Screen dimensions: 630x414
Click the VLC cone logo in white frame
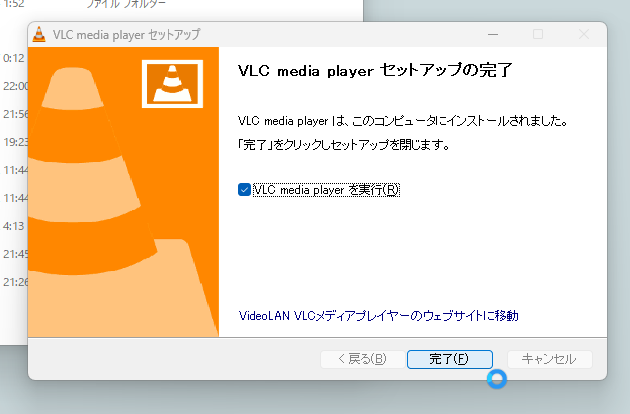pos(172,84)
